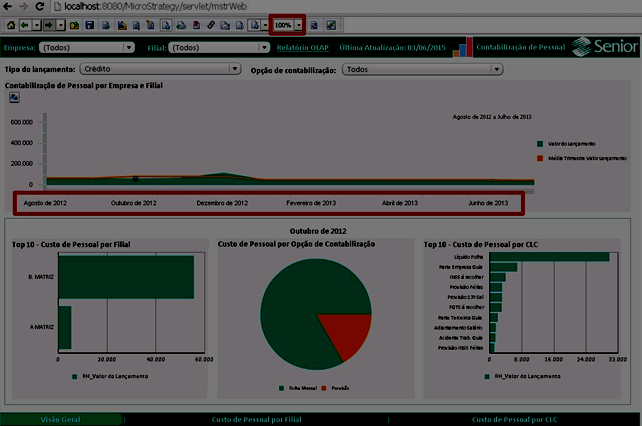Click the full screen mode toolbar icon

[x=331, y=24]
